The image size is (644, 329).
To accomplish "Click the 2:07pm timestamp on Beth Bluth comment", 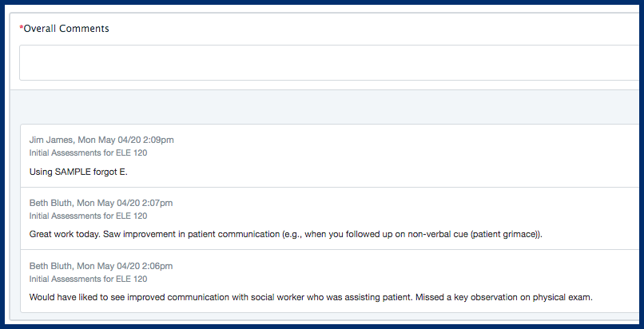I will click(x=157, y=203).
